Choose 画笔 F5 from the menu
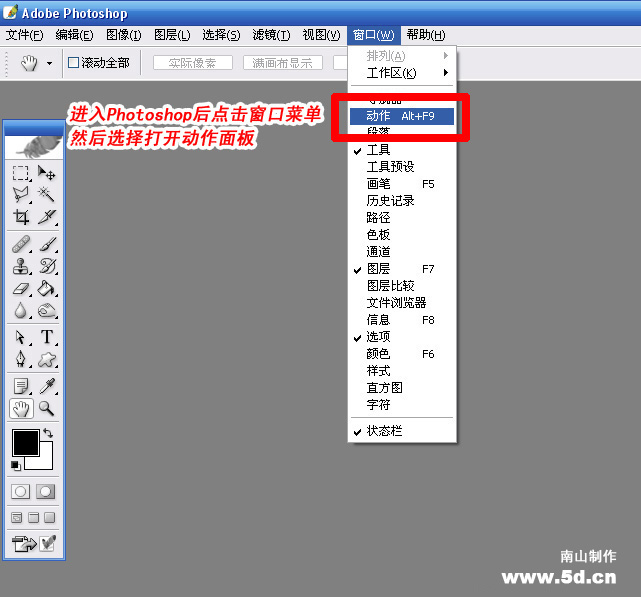Viewport: 641px width, 597px height. point(402,184)
